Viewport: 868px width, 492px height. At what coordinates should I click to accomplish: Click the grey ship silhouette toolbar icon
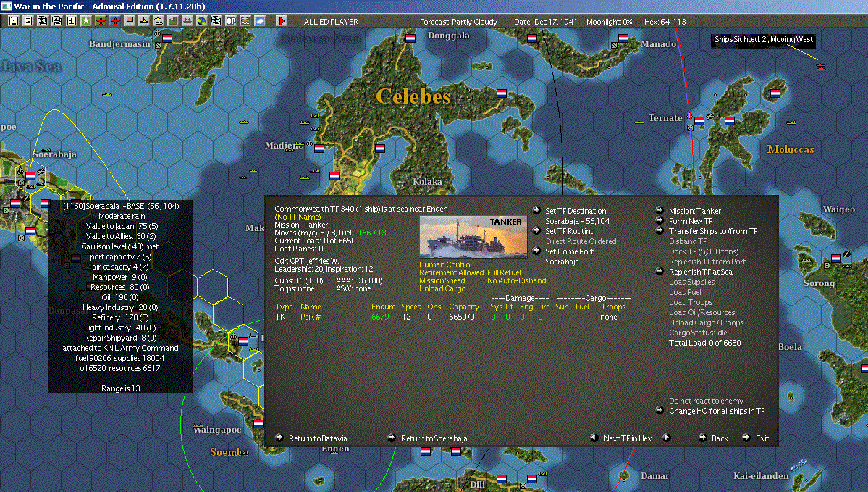coord(187,21)
